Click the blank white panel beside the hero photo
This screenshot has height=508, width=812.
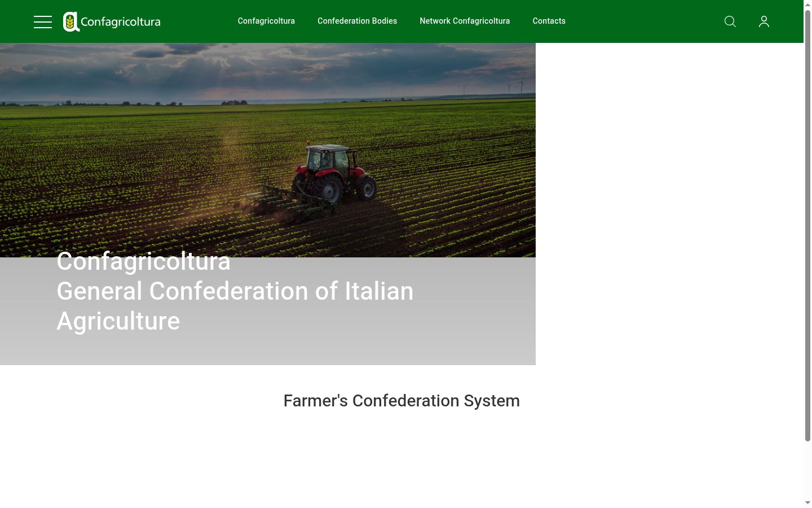click(669, 204)
